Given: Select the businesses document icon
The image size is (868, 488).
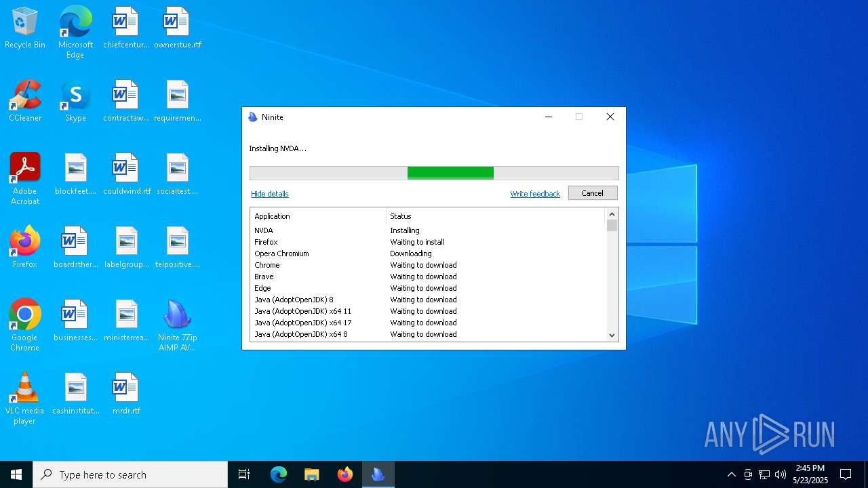Looking at the screenshot, I should [x=75, y=321].
